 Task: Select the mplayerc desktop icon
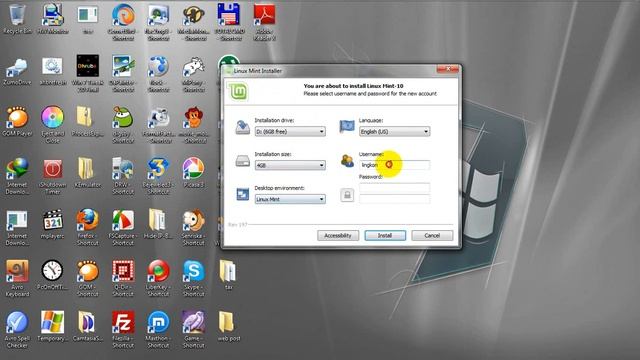tap(53, 224)
